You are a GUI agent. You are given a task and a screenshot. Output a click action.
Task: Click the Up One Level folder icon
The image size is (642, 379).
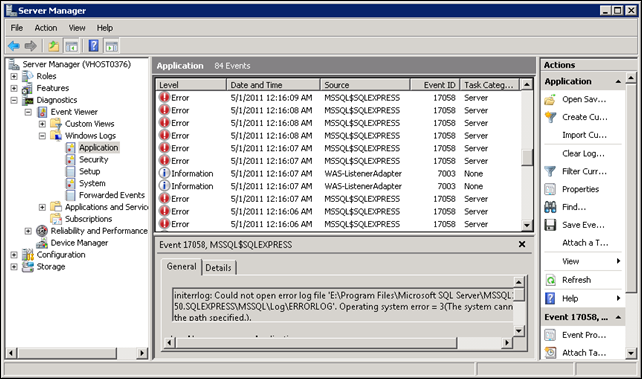click(54, 46)
